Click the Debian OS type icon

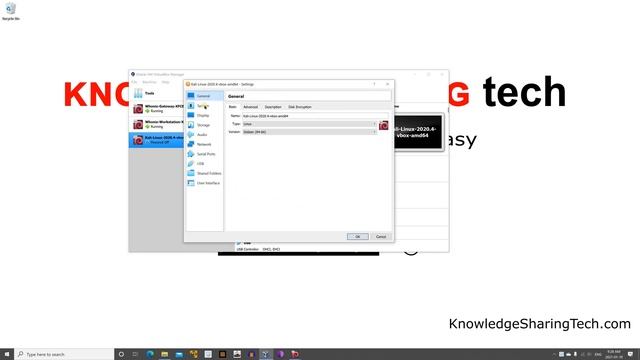coord(384,126)
